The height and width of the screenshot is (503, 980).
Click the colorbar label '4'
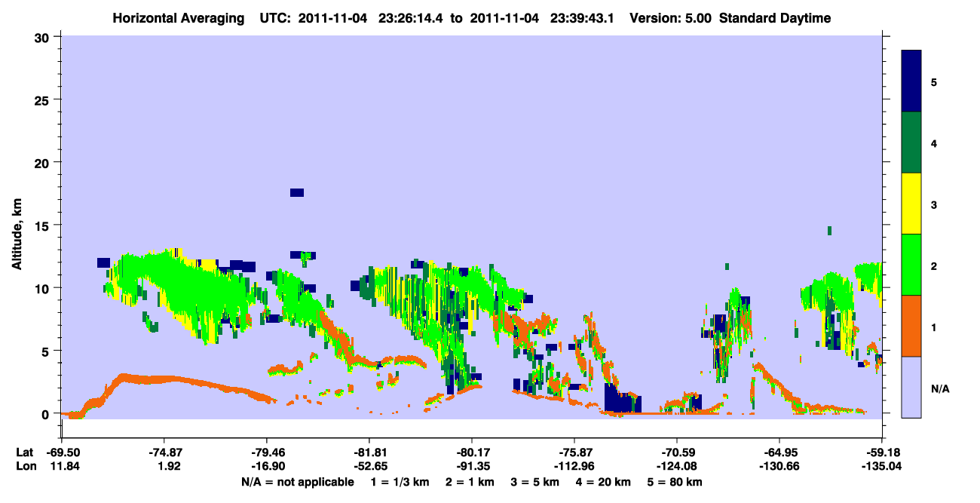[x=934, y=143]
